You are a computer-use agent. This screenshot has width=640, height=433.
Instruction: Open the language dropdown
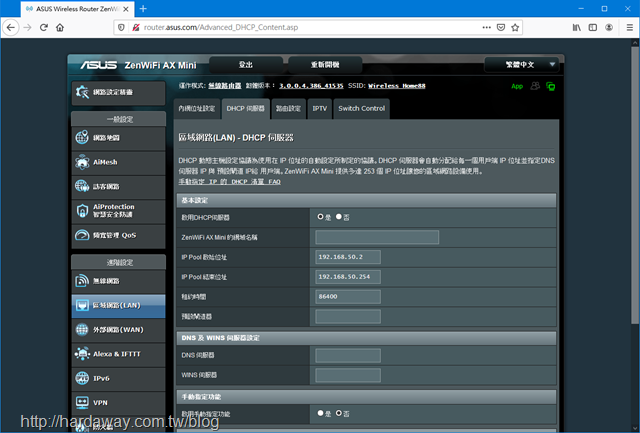(524, 64)
